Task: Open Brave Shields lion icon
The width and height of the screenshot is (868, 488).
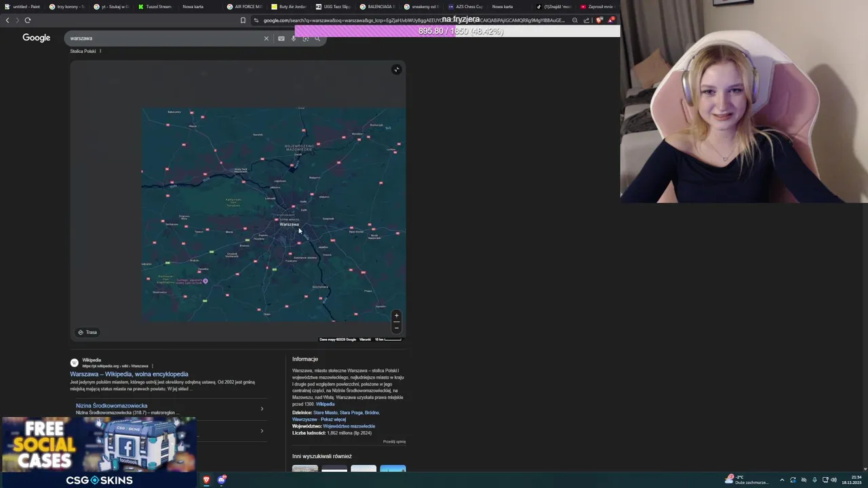Action: pyautogui.click(x=599, y=20)
